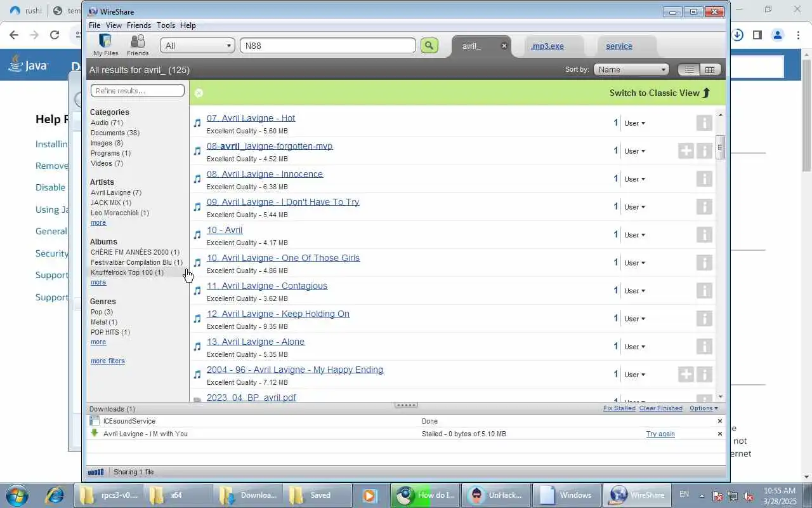The height and width of the screenshot is (508, 812).
Task: Remove ICEsoundService from downloads list
Action: [x=720, y=421]
